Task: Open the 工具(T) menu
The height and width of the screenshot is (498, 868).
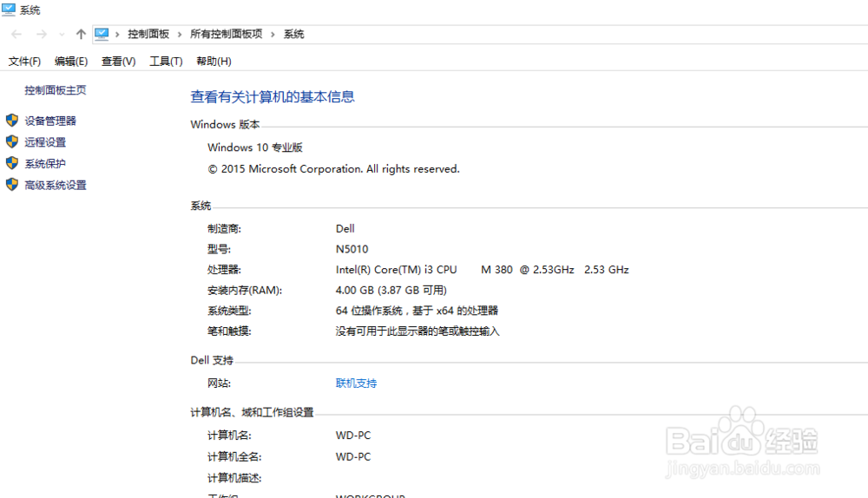Action: click(x=166, y=62)
